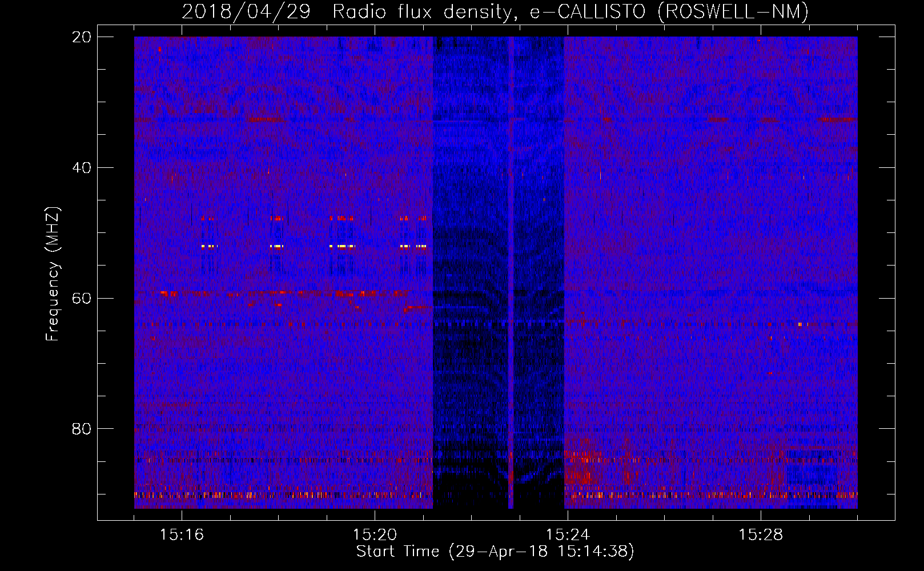The image size is (924, 571).
Task: Click the 'Start Time (29-Apr-18 15:14:38)' label
Action: point(495,552)
